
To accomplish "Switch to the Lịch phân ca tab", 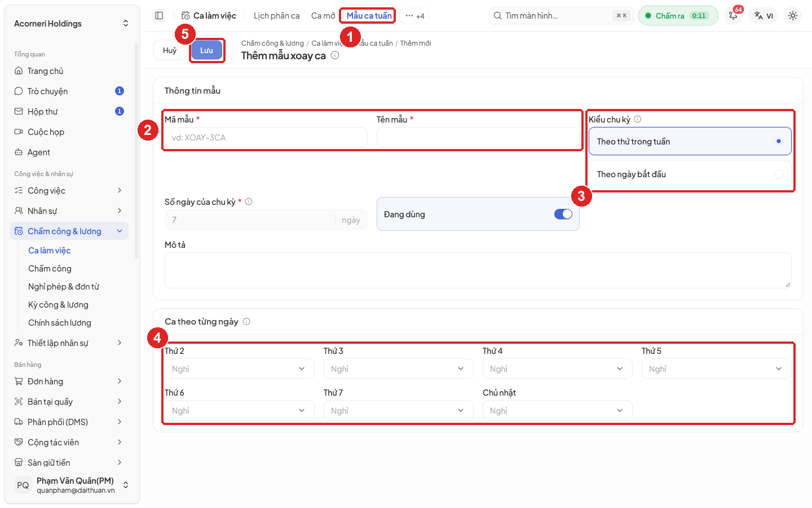I will pos(276,16).
